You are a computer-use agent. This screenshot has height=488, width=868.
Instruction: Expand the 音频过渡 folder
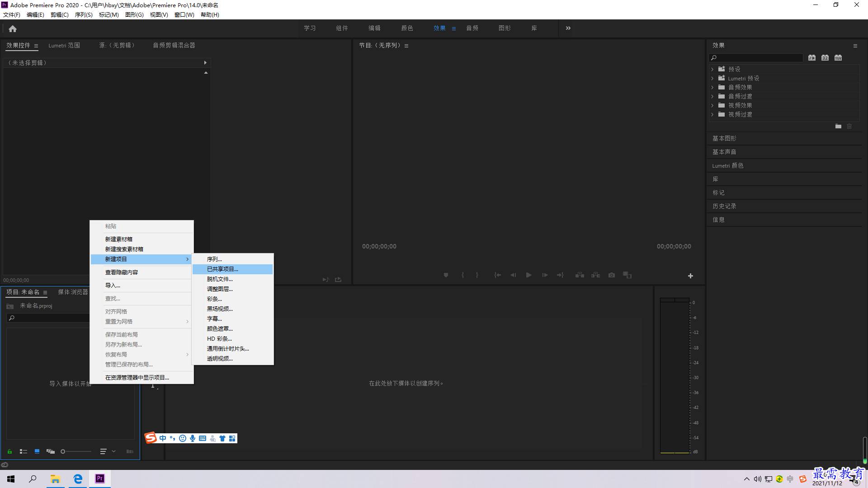point(712,97)
